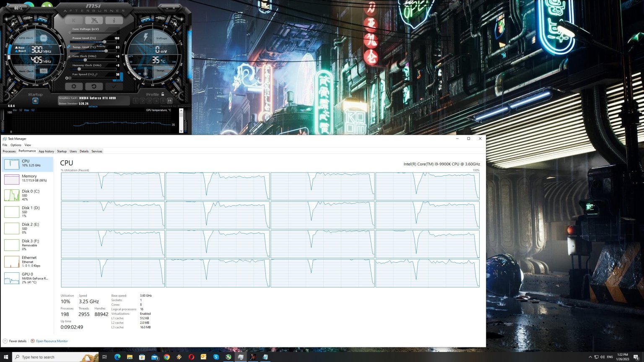644x362 pixels.
Task: Select GPU 0 in Task Manager sidebar
Action: coord(27,278)
